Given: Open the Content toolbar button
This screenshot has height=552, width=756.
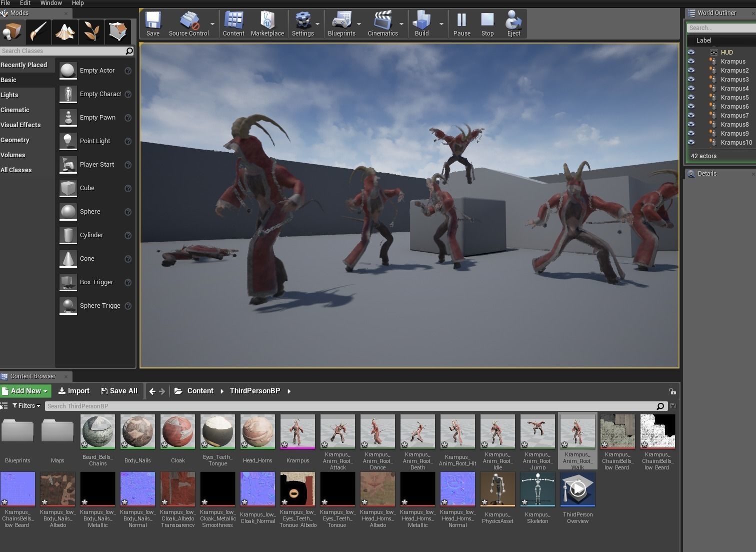Looking at the screenshot, I should pos(233,24).
